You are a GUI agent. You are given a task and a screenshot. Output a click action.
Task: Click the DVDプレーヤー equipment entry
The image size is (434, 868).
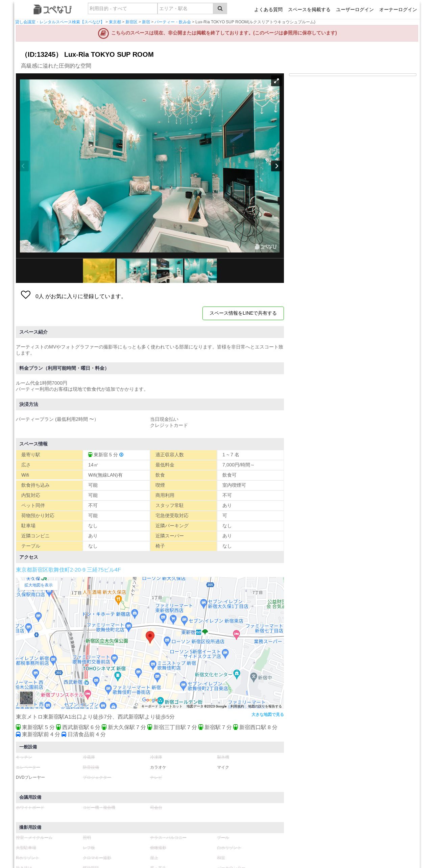coord(30,778)
